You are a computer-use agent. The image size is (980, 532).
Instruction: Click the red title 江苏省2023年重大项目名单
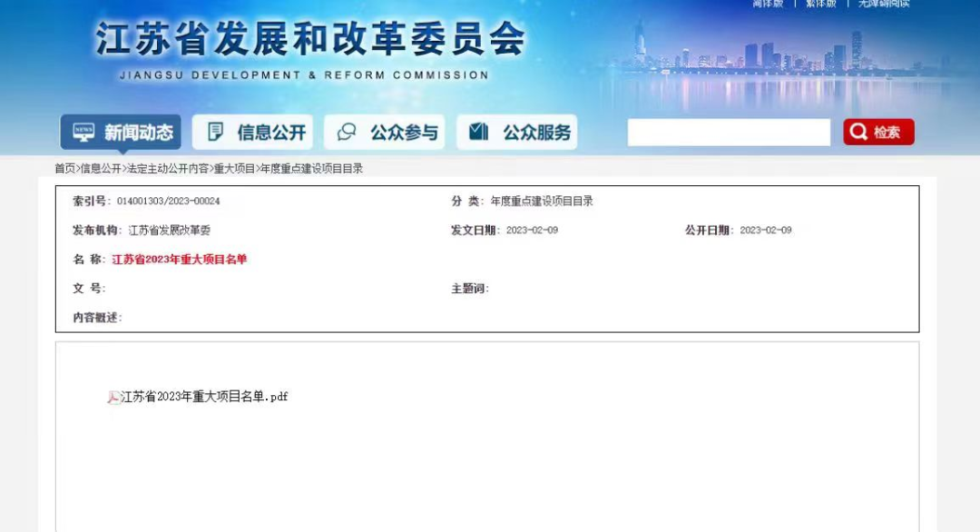click(x=179, y=260)
